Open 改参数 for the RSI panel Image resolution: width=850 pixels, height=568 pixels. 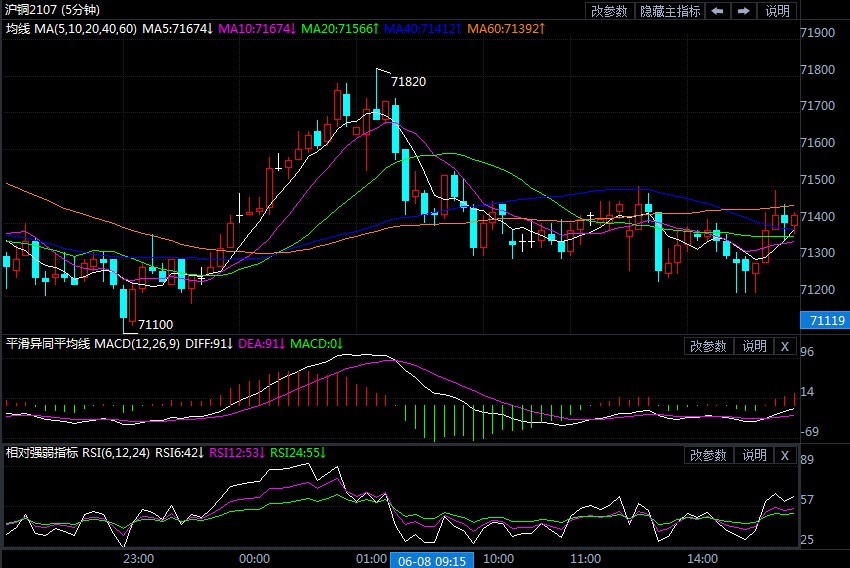pos(709,455)
